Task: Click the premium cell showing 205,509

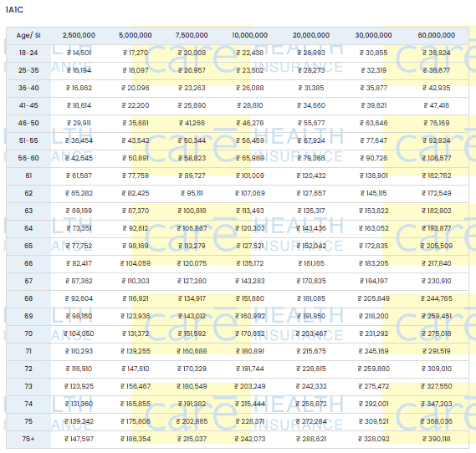Action: pyautogui.click(x=437, y=246)
